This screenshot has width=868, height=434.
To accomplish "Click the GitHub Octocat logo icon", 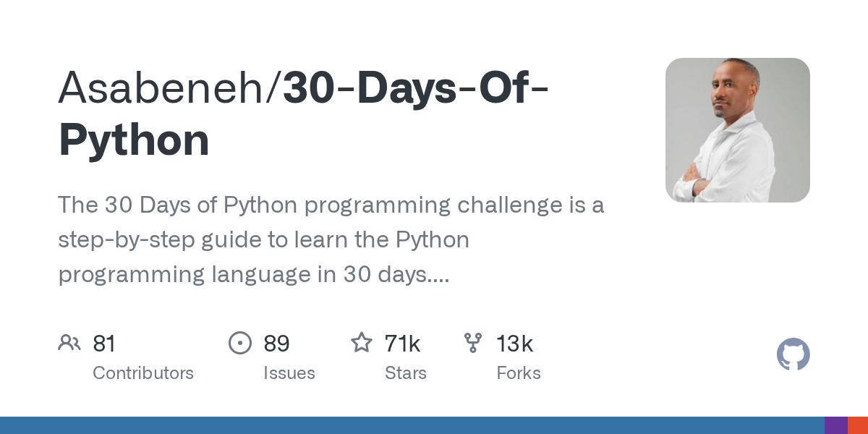I will [793, 354].
